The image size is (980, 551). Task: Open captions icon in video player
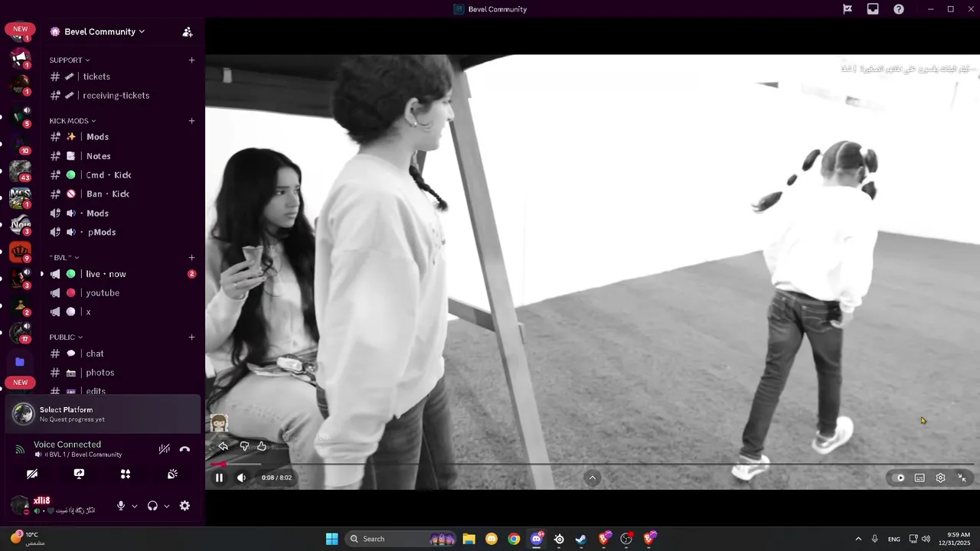coord(920,478)
